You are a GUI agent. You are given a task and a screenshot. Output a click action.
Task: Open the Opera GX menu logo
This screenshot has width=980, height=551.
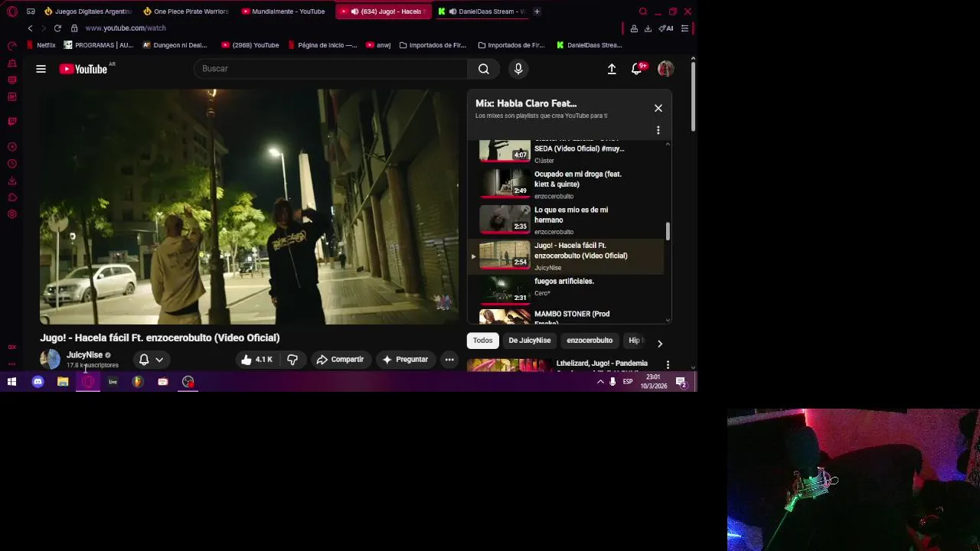pos(12,11)
